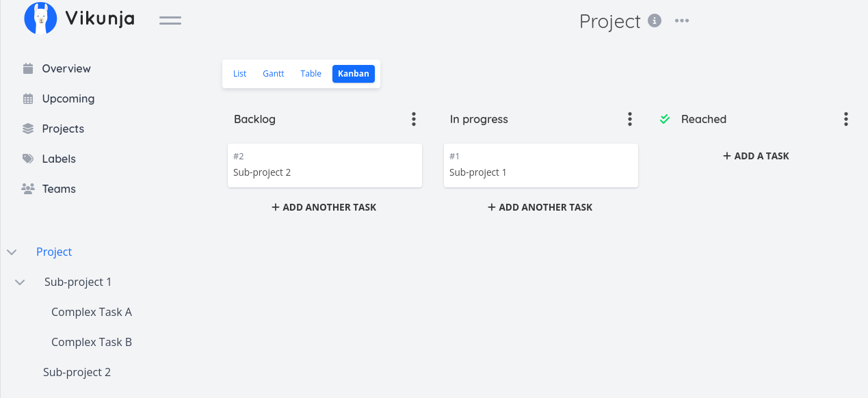The image size is (868, 398).
Task: Switch to the Table view tab
Action: (x=311, y=74)
